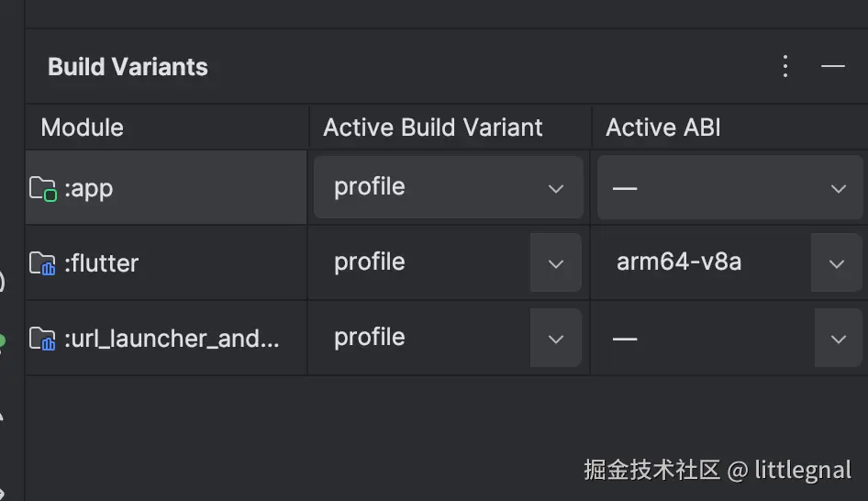This screenshot has height=501, width=868.
Task: Click the Module column header
Action: (x=83, y=128)
